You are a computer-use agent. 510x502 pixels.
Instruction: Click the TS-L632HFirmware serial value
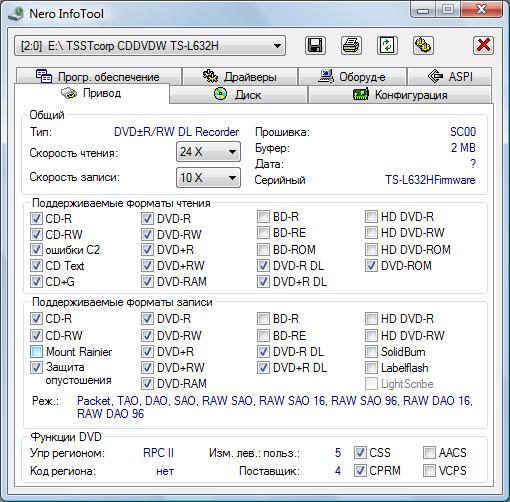430,180
